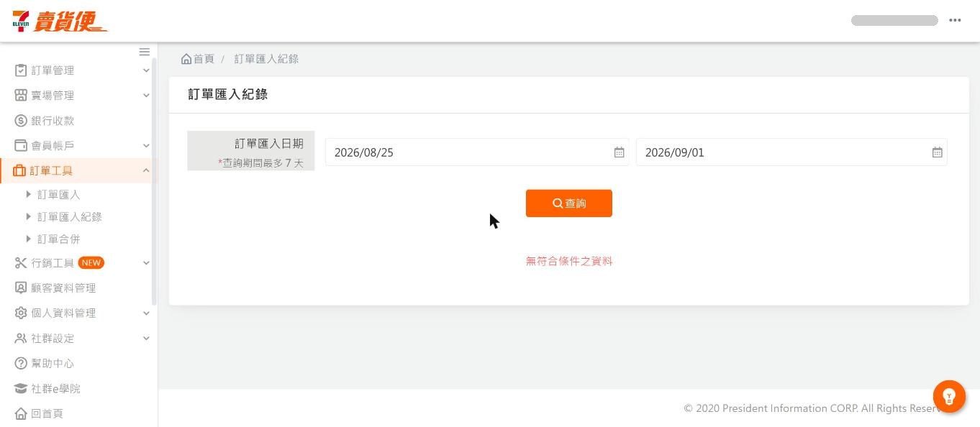Click the 訂單工具 briefcase icon

(x=19, y=170)
